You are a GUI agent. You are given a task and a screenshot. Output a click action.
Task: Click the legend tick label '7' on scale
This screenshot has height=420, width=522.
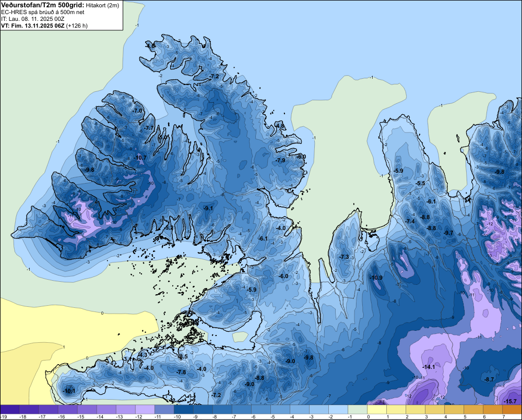(503, 417)
